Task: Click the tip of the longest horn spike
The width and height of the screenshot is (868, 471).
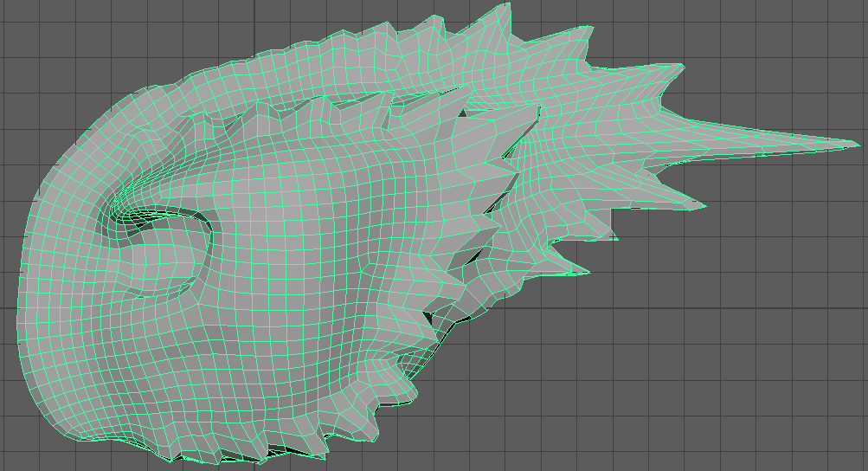Action: click(857, 144)
